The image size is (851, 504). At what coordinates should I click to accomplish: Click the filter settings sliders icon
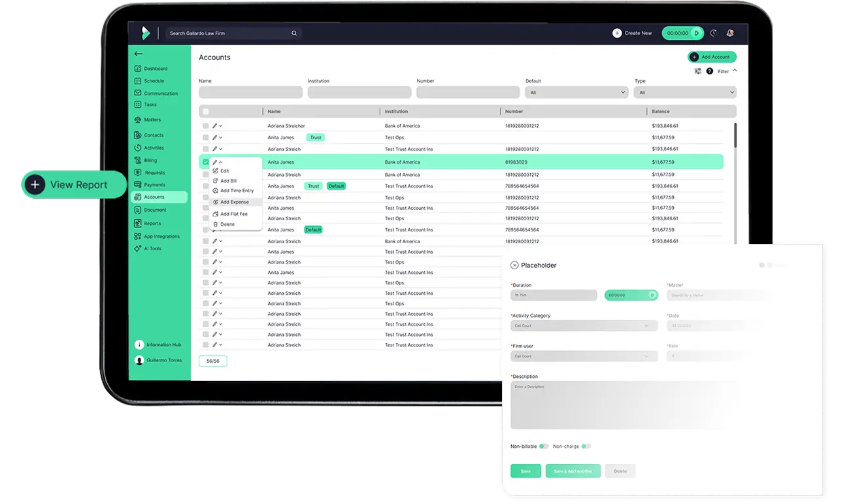(697, 71)
